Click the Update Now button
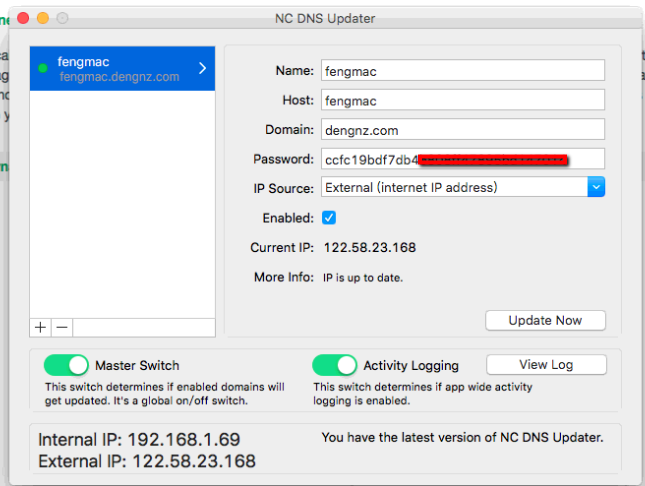This screenshot has width=645, height=486. (x=545, y=321)
